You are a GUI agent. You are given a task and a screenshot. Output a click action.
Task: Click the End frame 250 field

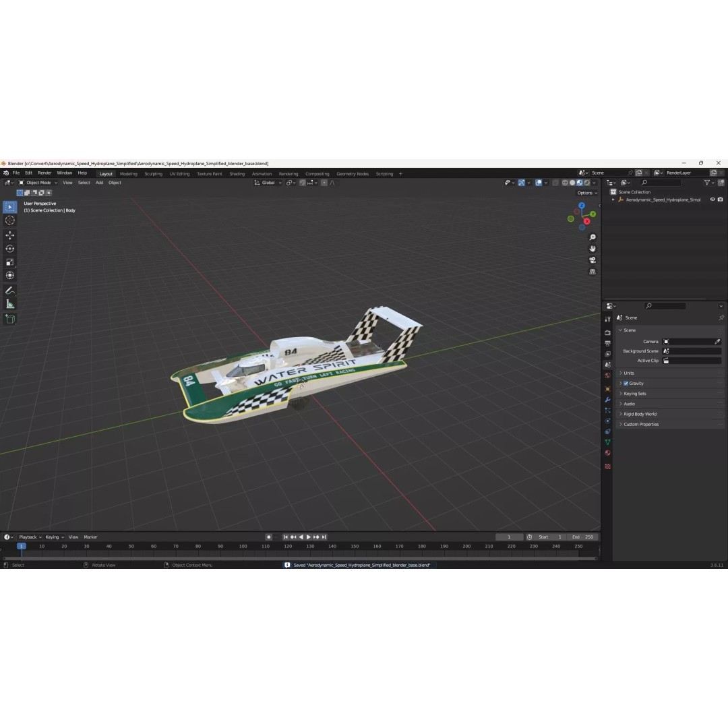[583, 537]
